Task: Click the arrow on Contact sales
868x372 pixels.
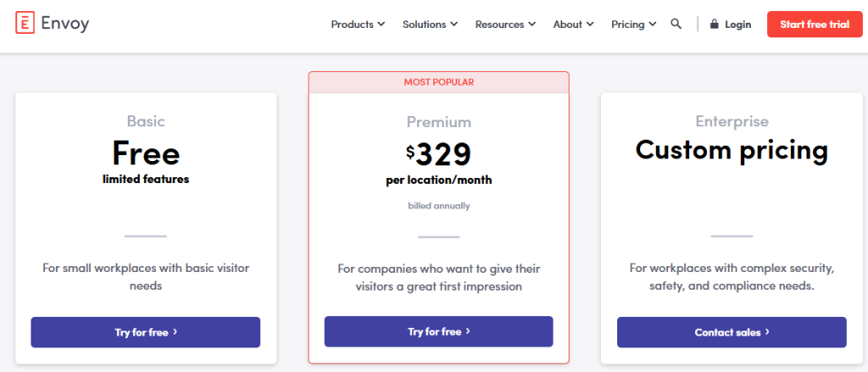Action: [x=767, y=332]
